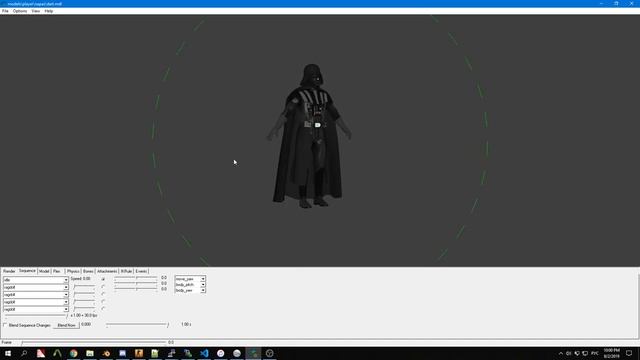Switch to the Sequence tab

coord(27,271)
